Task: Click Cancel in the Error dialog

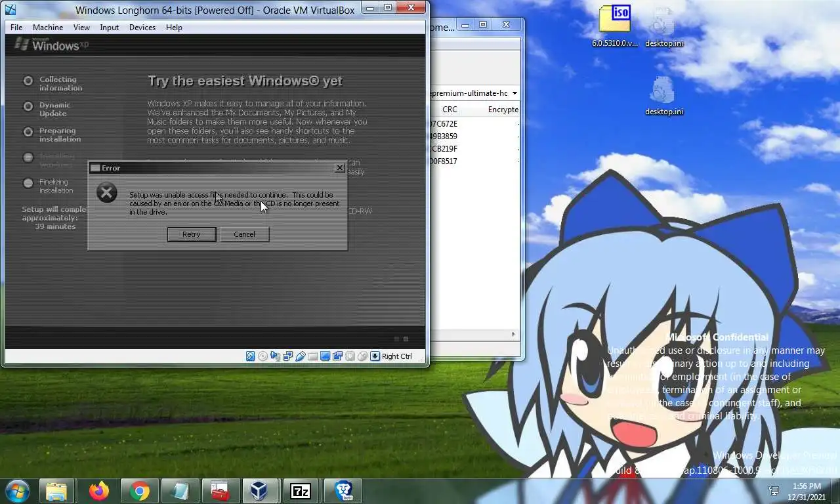Action: click(x=244, y=234)
